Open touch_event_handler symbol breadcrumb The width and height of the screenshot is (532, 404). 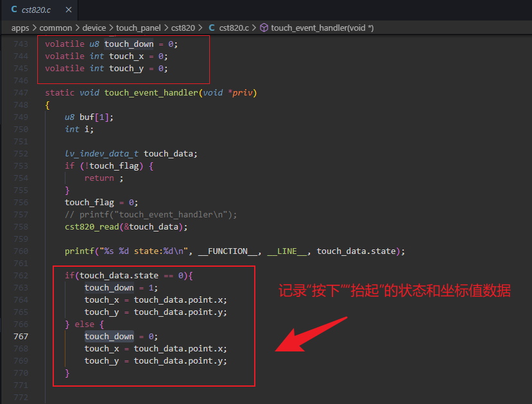tap(322, 28)
